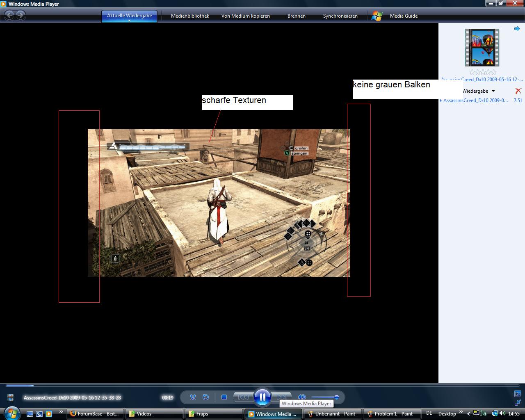Open the clock showing 14:55

[x=514, y=414]
